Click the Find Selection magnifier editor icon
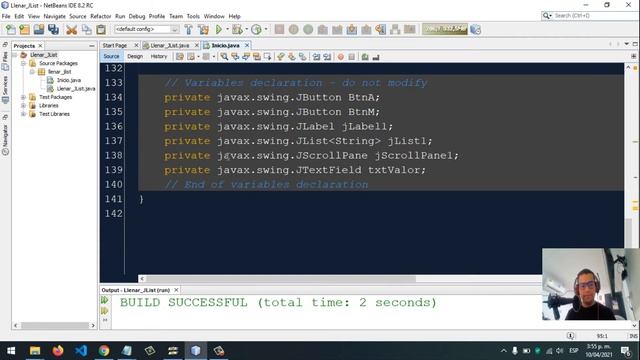 click(x=224, y=57)
